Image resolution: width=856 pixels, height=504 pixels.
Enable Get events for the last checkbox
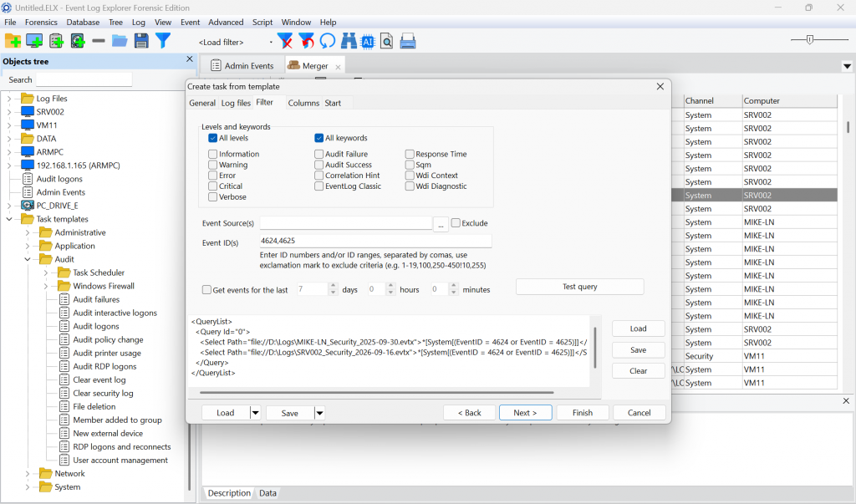[x=206, y=290]
